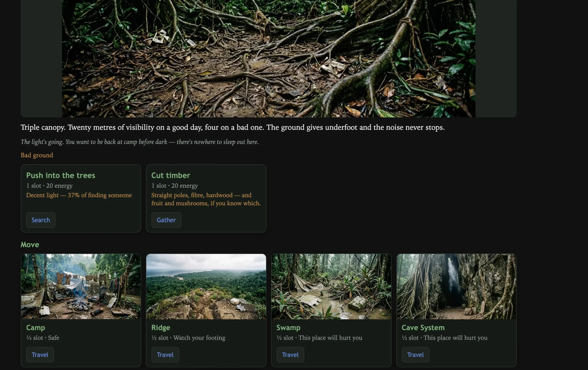Click the italic 'The light's going' warning text
The width and height of the screenshot is (588, 370).
click(x=140, y=142)
